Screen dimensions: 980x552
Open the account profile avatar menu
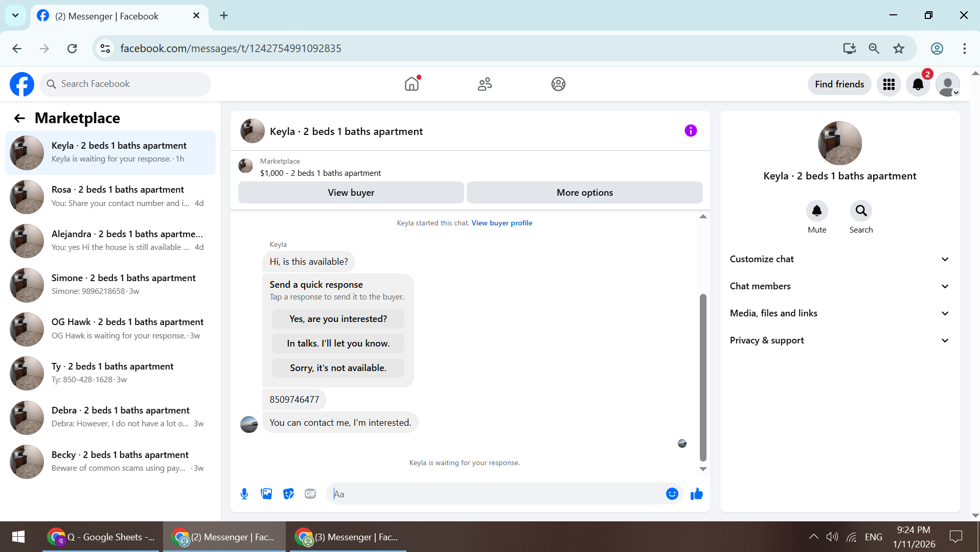point(948,84)
